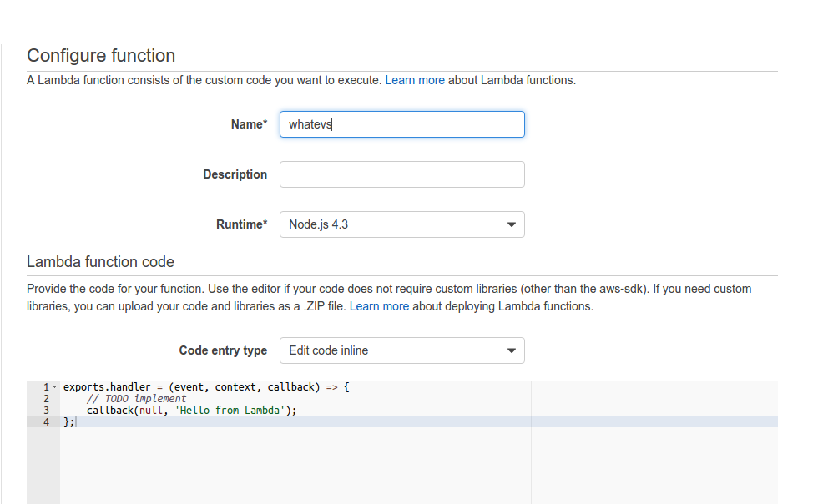Follow the Learn more link about Lambda functions
833x504 pixels.
click(x=415, y=80)
